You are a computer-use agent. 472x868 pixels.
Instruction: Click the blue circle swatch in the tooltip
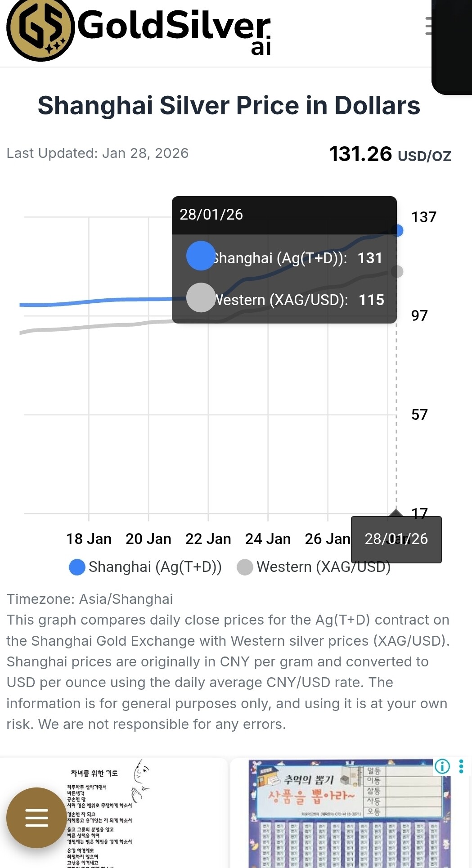[201, 256]
